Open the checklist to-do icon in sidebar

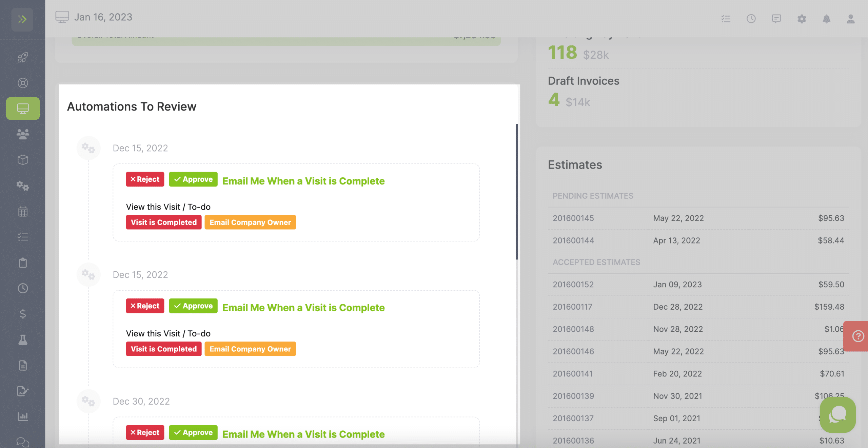pyautogui.click(x=23, y=237)
